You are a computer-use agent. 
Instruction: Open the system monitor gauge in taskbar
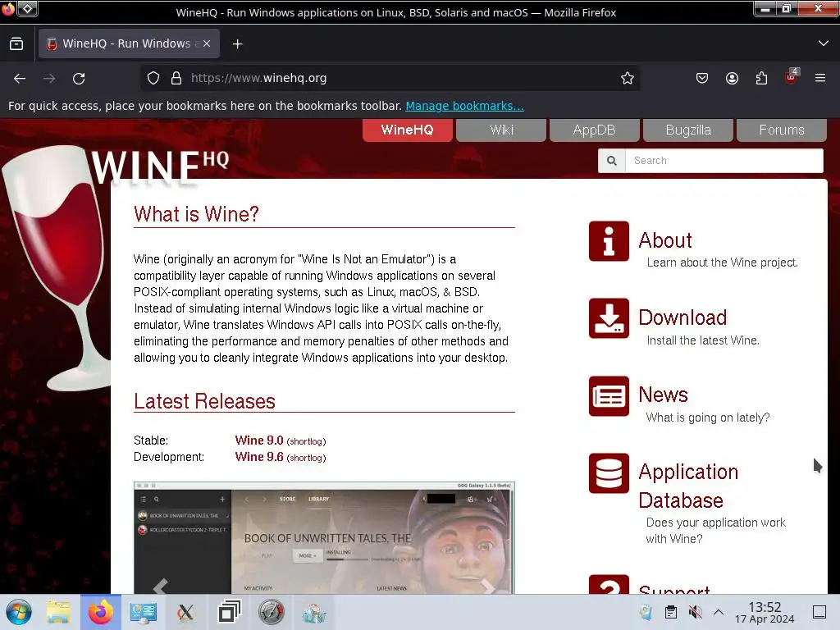272,612
